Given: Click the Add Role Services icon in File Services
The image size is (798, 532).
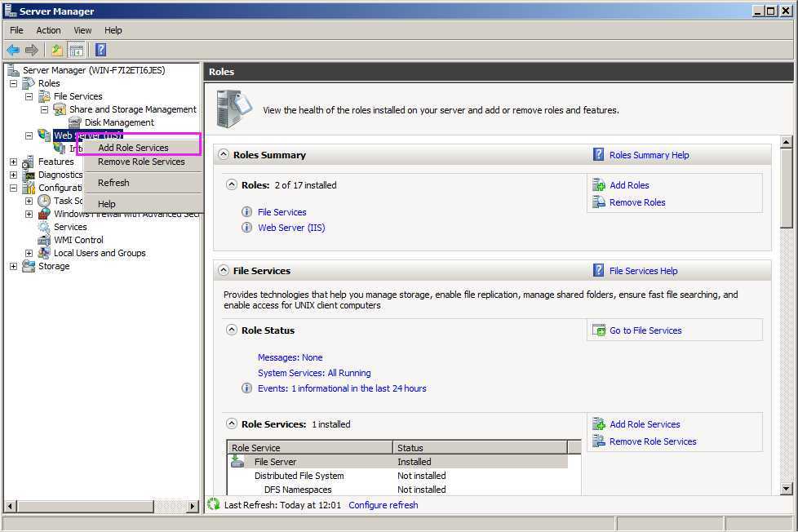Looking at the screenshot, I should click(599, 424).
